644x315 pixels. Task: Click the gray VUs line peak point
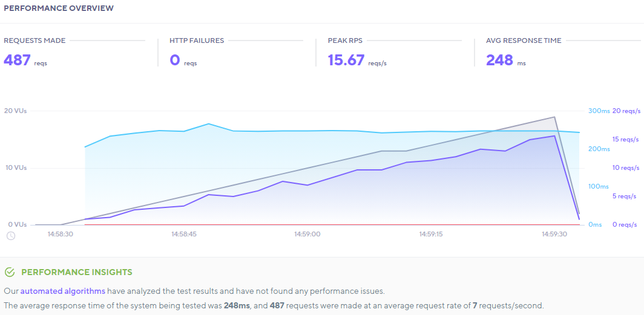[x=554, y=117]
